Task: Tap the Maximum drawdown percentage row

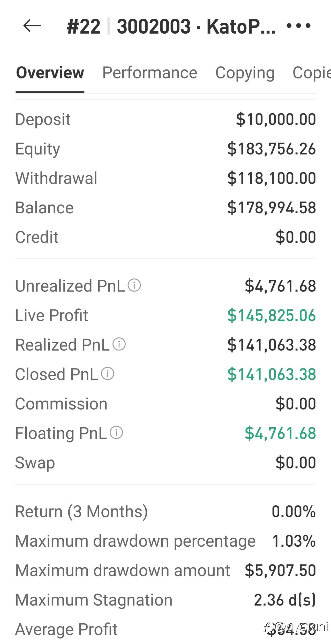Action: click(x=165, y=541)
